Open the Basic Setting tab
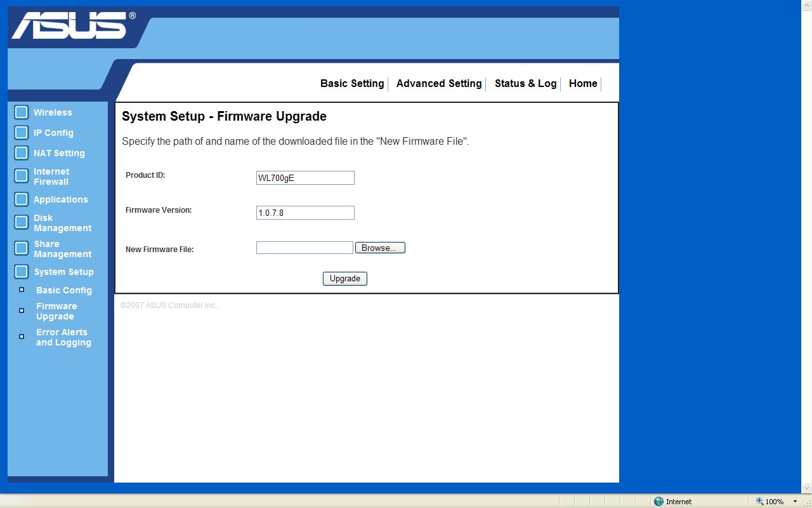 point(352,84)
